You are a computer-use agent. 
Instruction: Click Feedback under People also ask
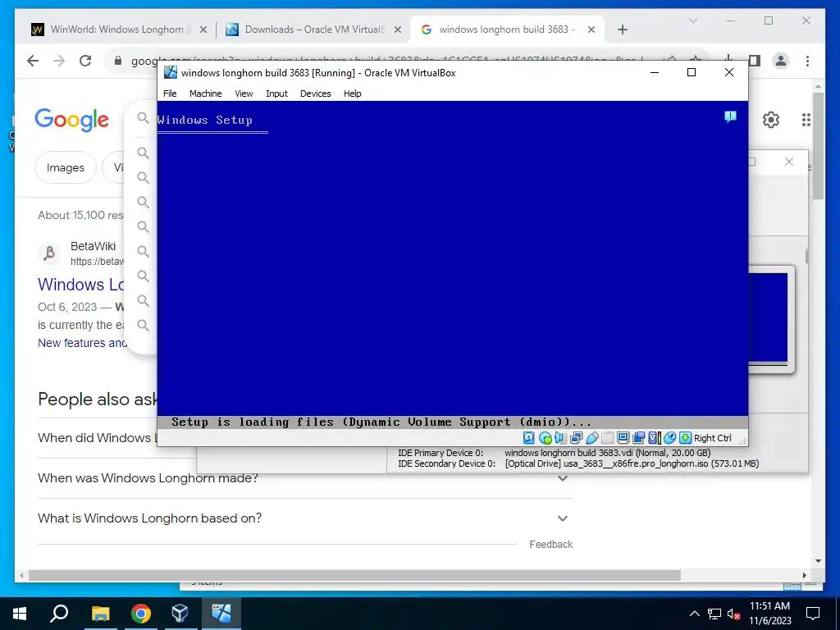tap(550, 545)
